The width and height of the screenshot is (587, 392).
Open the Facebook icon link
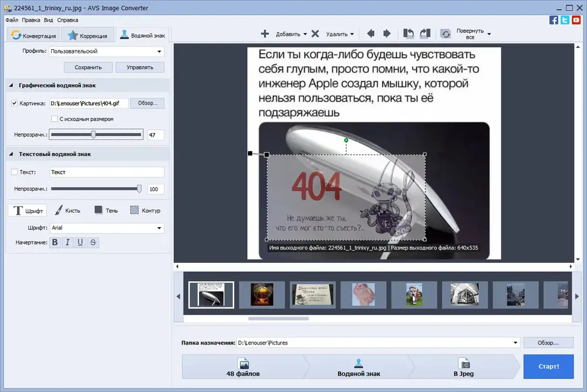pos(554,20)
